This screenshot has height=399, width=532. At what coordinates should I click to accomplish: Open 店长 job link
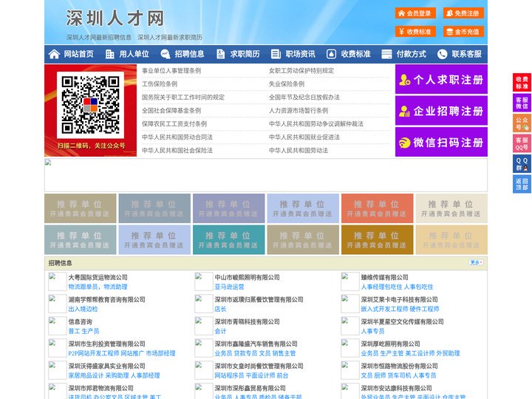pos(220,309)
